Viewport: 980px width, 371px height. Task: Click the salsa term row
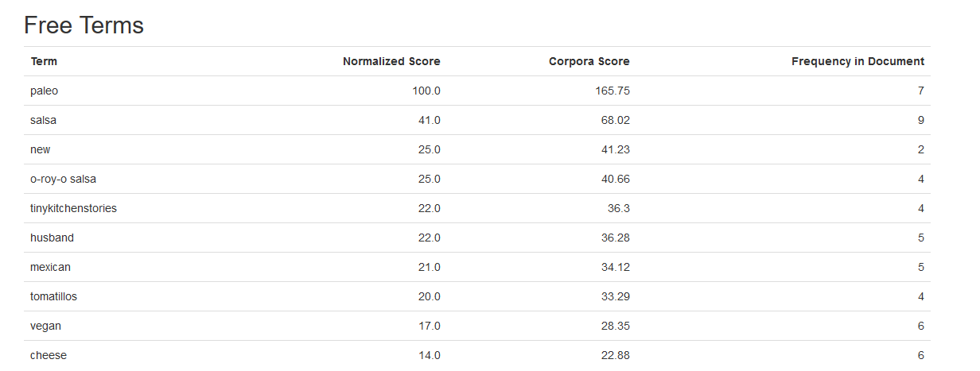pyautogui.click(x=43, y=120)
